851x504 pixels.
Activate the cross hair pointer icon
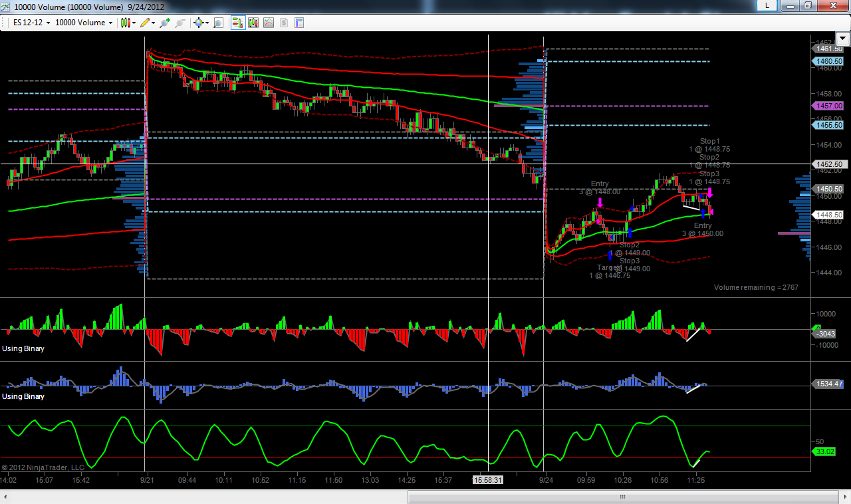tap(198, 23)
